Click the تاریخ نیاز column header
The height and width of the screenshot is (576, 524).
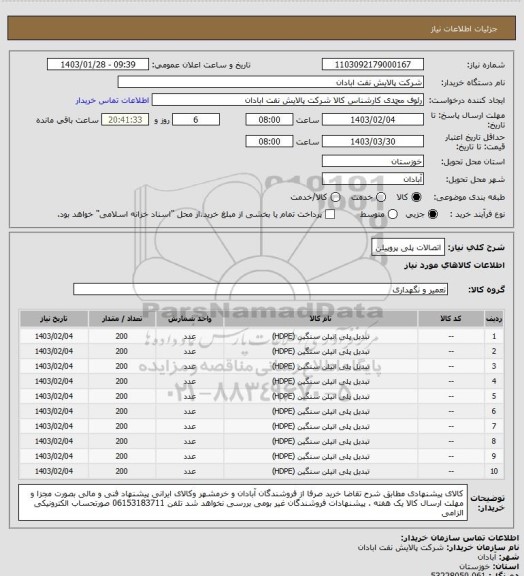54,319
